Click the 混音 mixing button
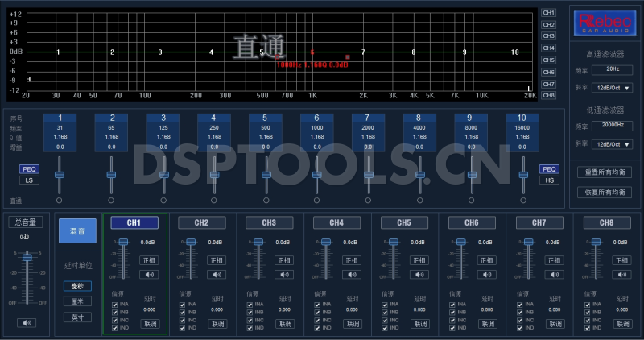The image size is (644, 340). coord(77,230)
